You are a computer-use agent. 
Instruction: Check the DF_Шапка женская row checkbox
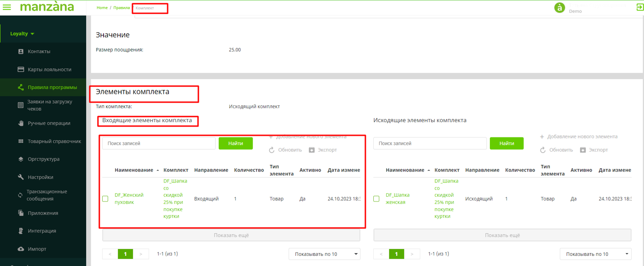(x=377, y=199)
